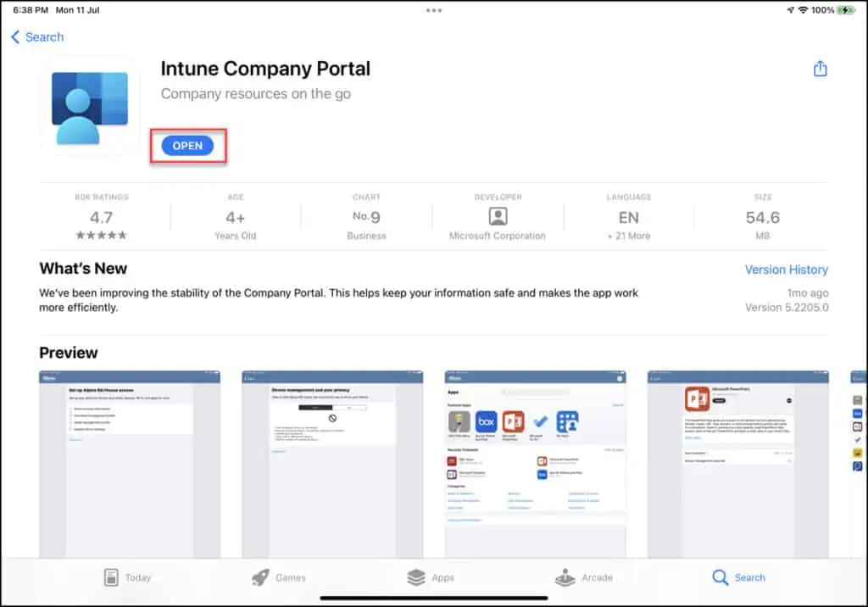
Task: Tap the Games rocket icon
Action: 260,577
